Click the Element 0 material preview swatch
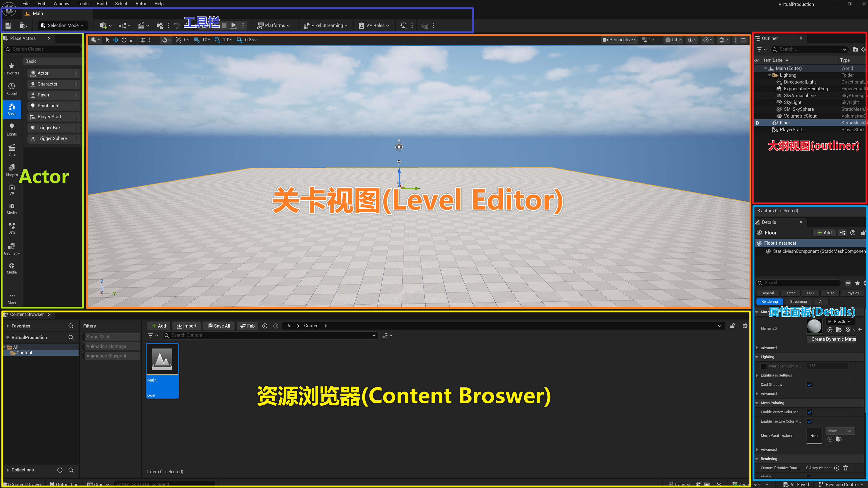Image resolution: width=868 pixels, height=488 pixels. tap(814, 326)
